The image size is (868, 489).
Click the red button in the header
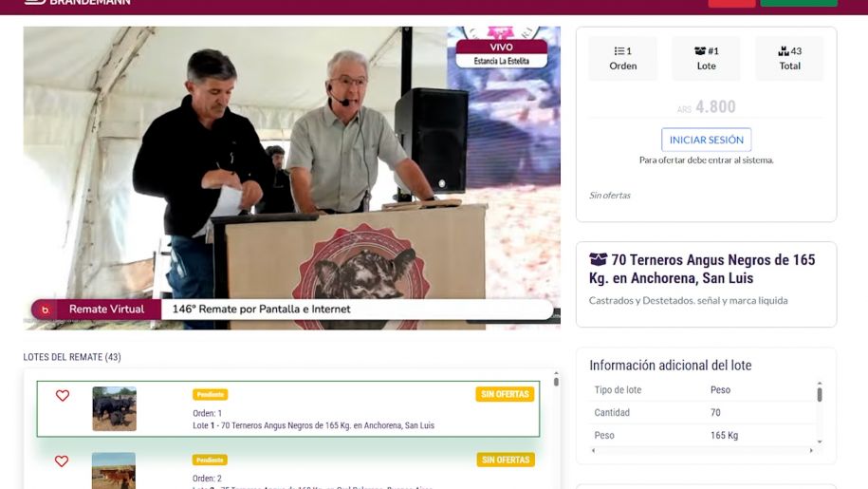tap(731, 3)
